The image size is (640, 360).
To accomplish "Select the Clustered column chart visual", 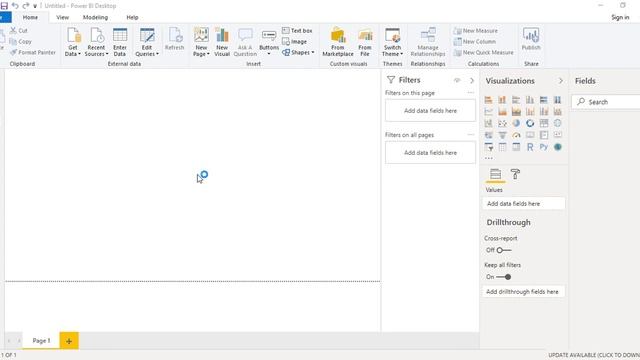I will [x=530, y=100].
